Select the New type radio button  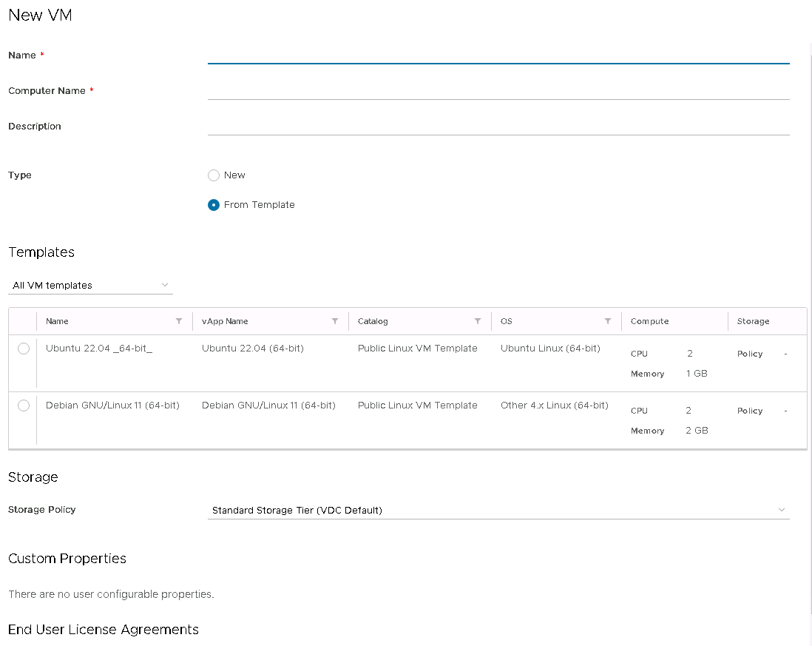[x=214, y=175]
